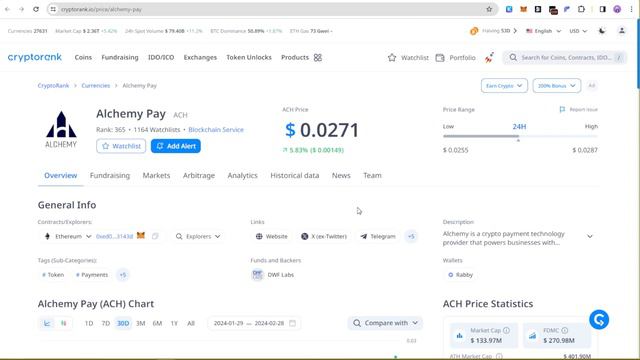
Task: Open Watchlist from header
Action: (408, 58)
